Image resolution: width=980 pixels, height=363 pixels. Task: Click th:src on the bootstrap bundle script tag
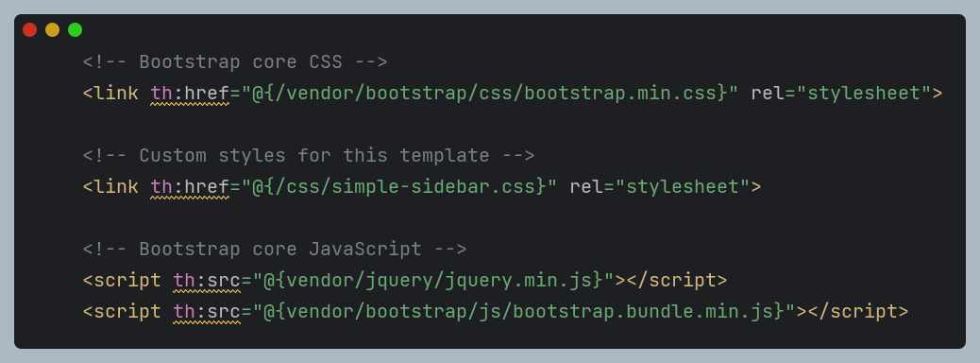(x=207, y=312)
